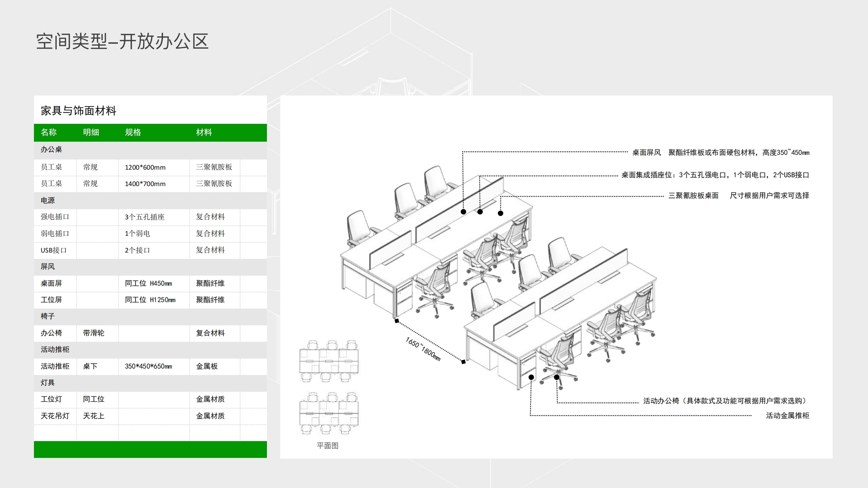Click the 1650~1800mm spacing dimension label

423,349
